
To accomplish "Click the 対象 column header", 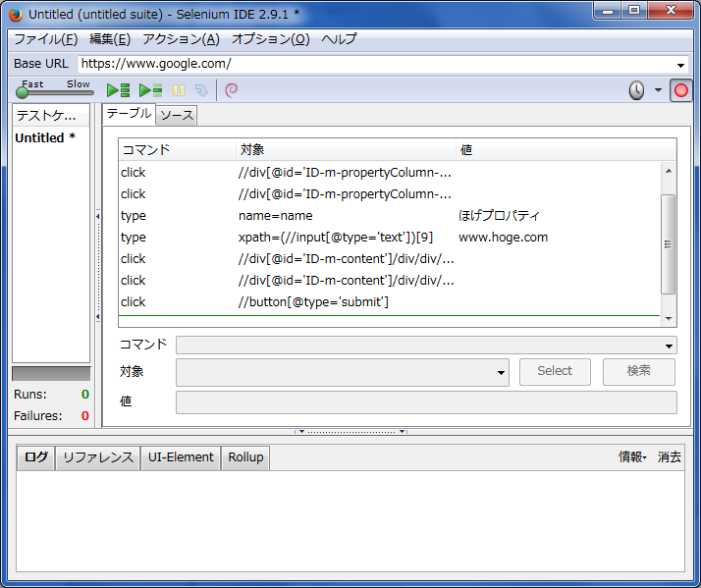I will pos(346,150).
